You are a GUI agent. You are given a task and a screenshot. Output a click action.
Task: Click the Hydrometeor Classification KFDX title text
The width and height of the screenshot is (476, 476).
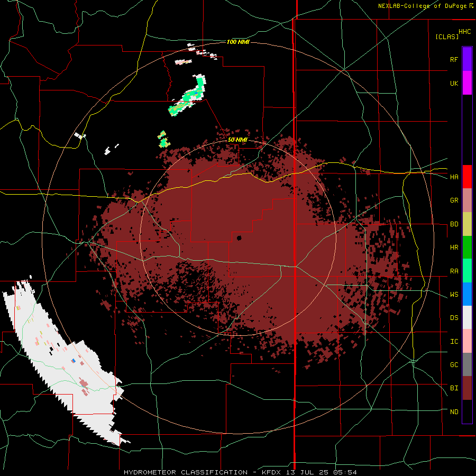pos(240,472)
